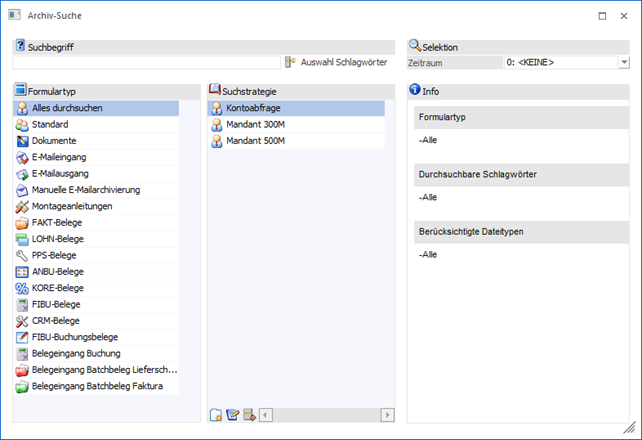642x440 pixels.
Task: Select Belegeingang Batchbeleg Faktura
Action: 96,386
